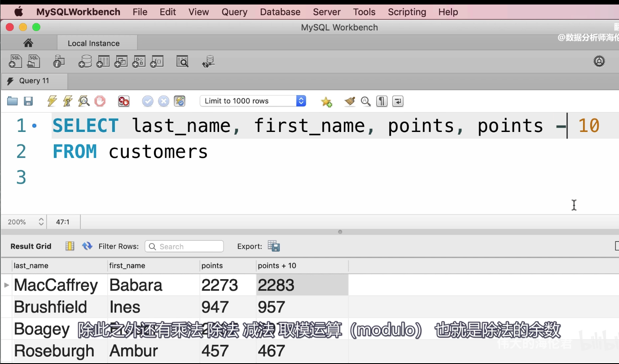Sort by last_name column header
Image resolution: width=619 pixels, height=364 pixels.
coord(60,266)
